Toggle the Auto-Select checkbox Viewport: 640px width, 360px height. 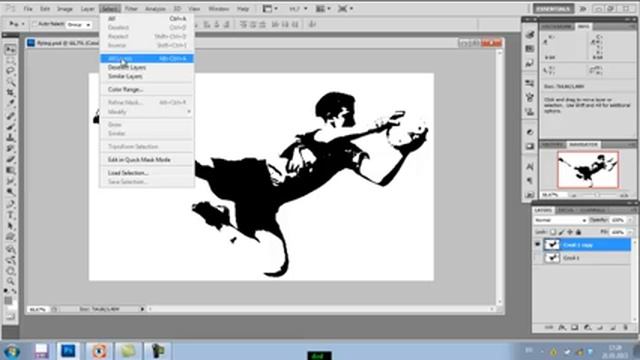click(x=35, y=24)
